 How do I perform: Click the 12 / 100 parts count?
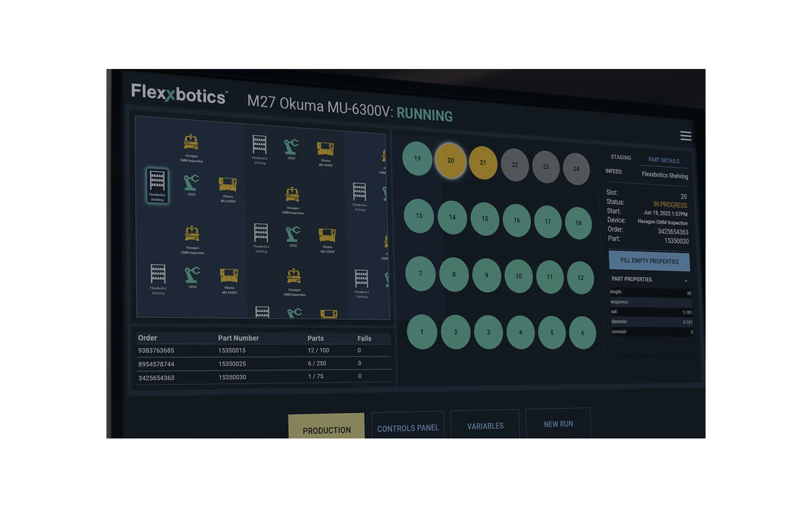318,350
